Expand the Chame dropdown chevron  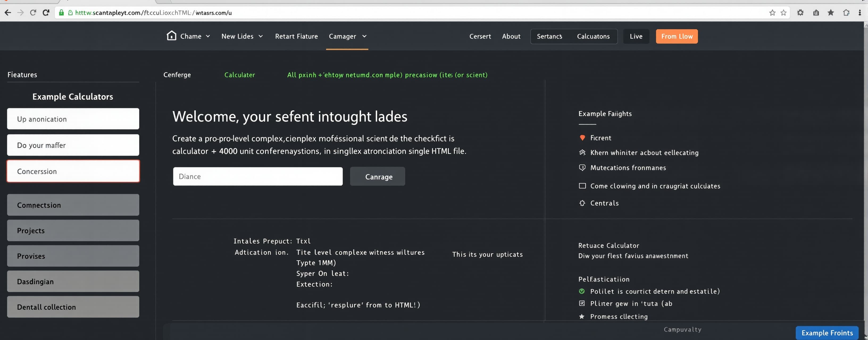tap(208, 36)
